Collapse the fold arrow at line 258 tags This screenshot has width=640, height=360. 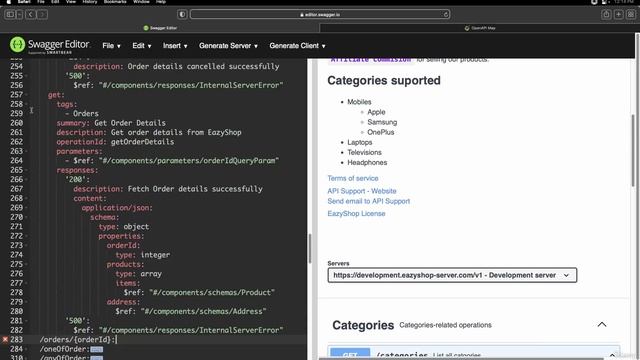[26, 104]
